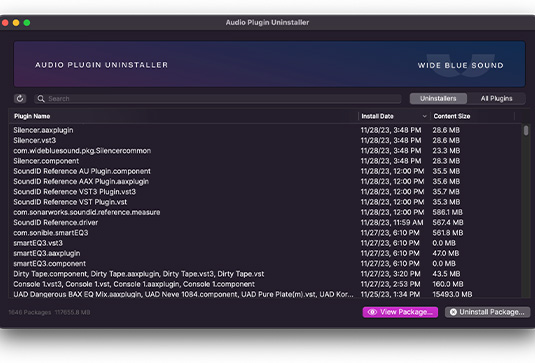535x363 pixels.
Task: Select the SoundID Reference.driver row
Action: click(x=265, y=222)
